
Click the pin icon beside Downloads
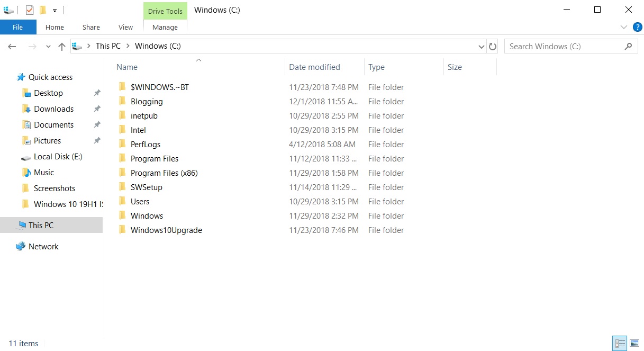[97, 109]
